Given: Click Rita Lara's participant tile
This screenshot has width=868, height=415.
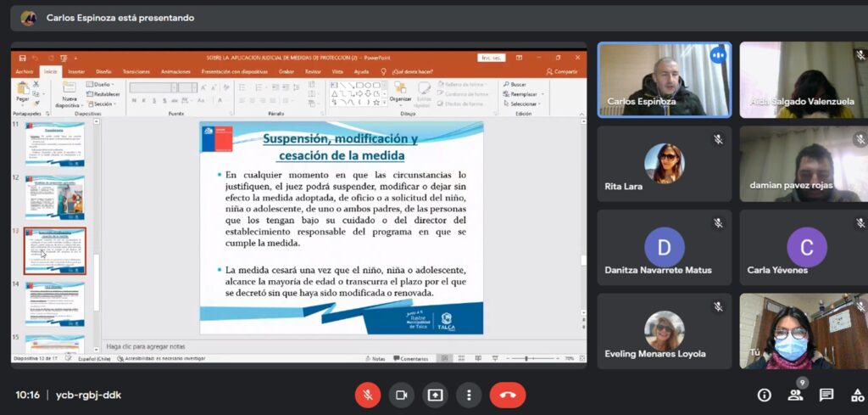Looking at the screenshot, I should [664, 164].
